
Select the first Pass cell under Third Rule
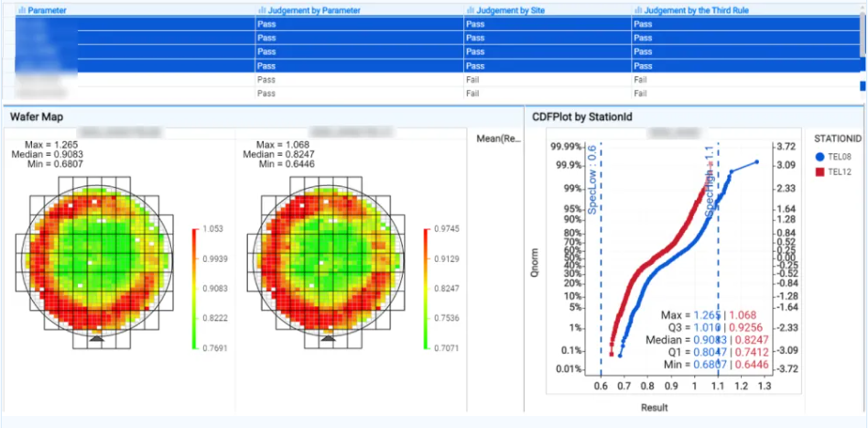tap(644, 25)
